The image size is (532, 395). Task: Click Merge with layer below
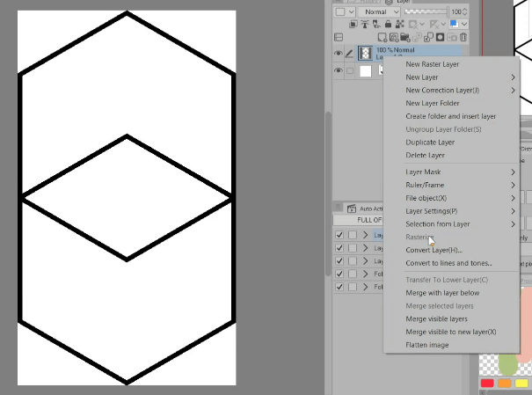coord(442,293)
